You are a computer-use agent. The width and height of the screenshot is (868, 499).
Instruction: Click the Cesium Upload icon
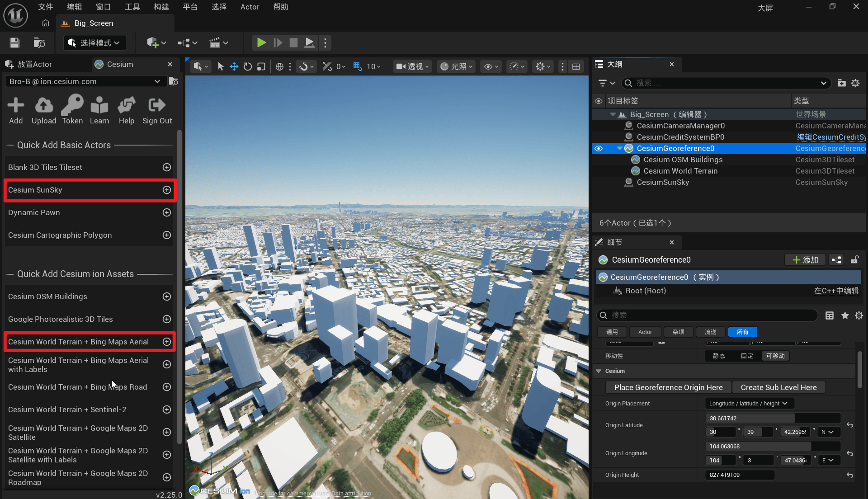[43, 106]
